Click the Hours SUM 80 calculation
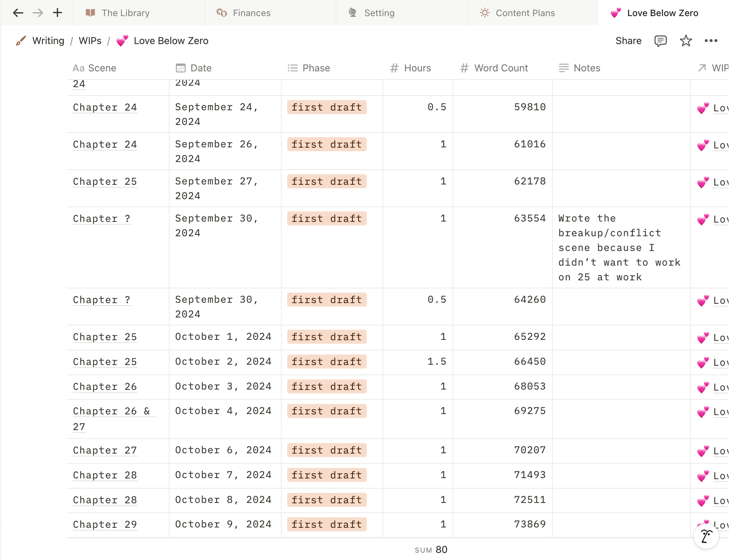Viewport: 730px width, 560px height. [x=431, y=549]
